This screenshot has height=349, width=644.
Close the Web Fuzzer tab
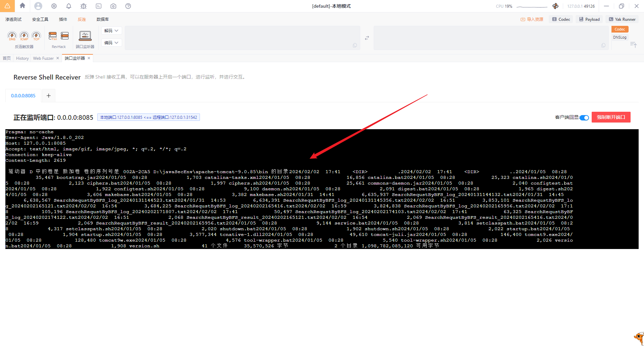[x=58, y=58]
